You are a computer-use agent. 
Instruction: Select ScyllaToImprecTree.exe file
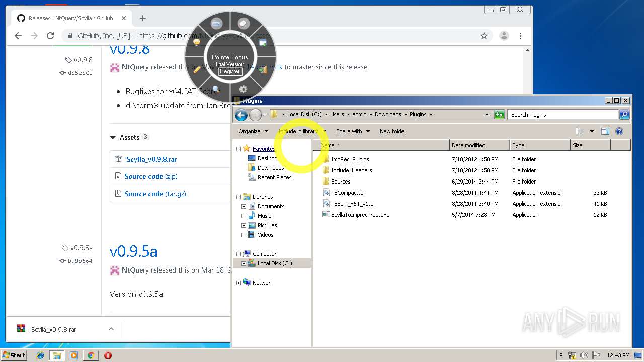tap(360, 215)
